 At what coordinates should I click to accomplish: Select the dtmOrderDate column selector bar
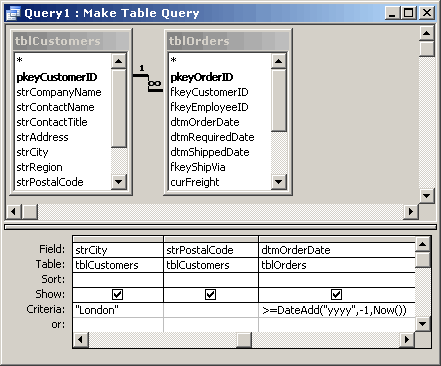[337, 239]
